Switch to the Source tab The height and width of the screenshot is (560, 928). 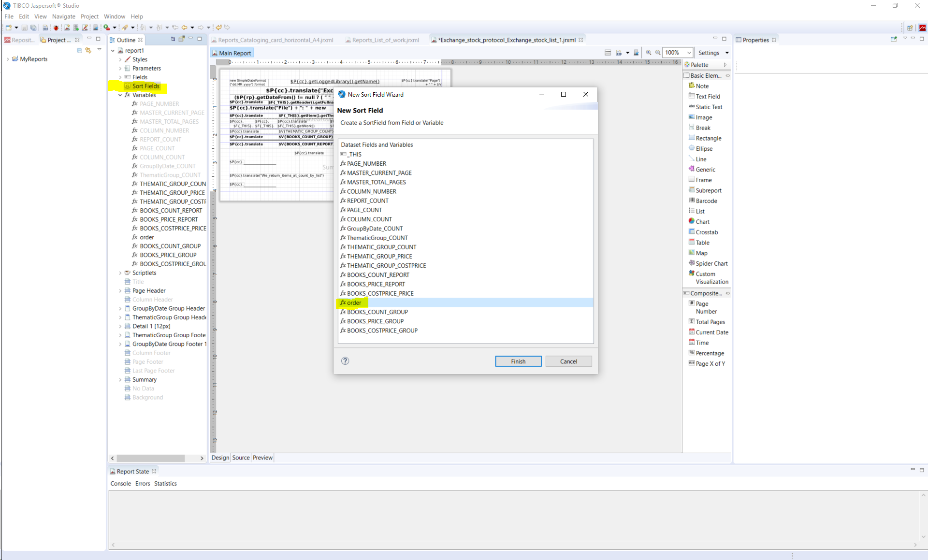tap(241, 458)
